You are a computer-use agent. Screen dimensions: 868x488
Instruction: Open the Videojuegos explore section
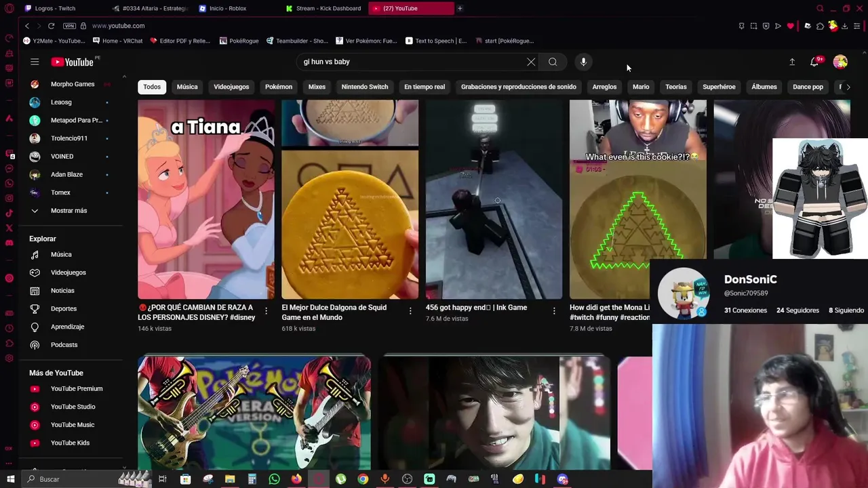point(72,272)
